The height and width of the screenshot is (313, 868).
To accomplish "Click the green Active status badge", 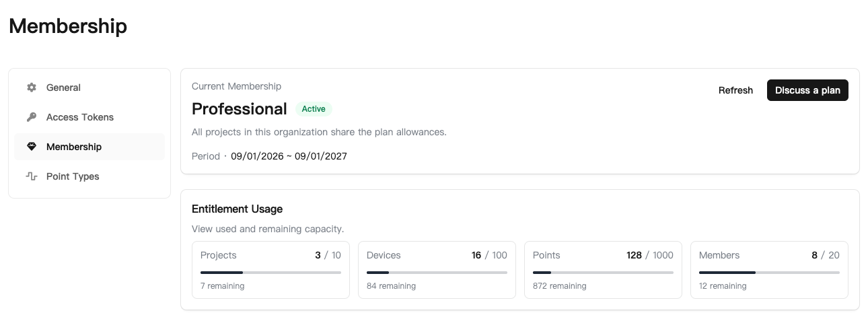I will pos(314,109).
